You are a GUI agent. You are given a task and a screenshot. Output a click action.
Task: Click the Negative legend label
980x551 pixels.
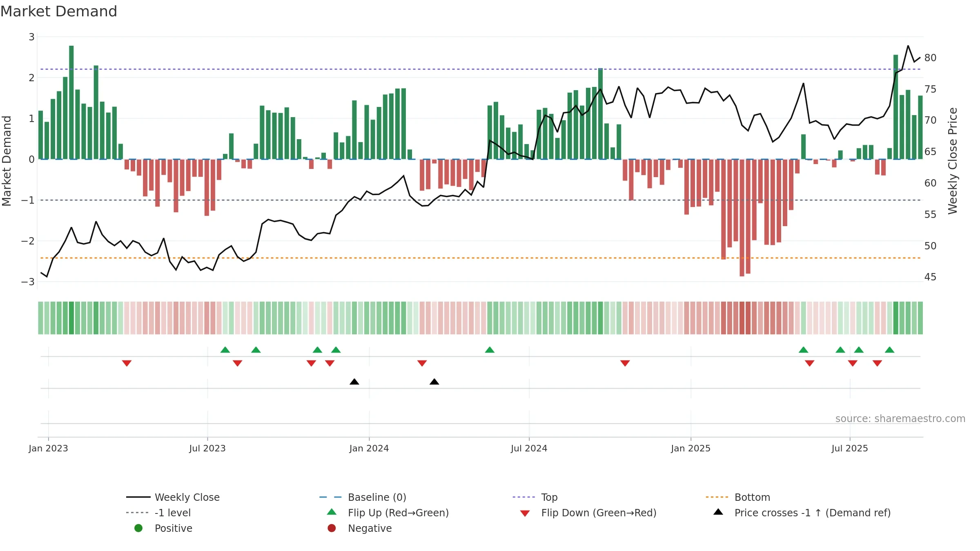370,528
